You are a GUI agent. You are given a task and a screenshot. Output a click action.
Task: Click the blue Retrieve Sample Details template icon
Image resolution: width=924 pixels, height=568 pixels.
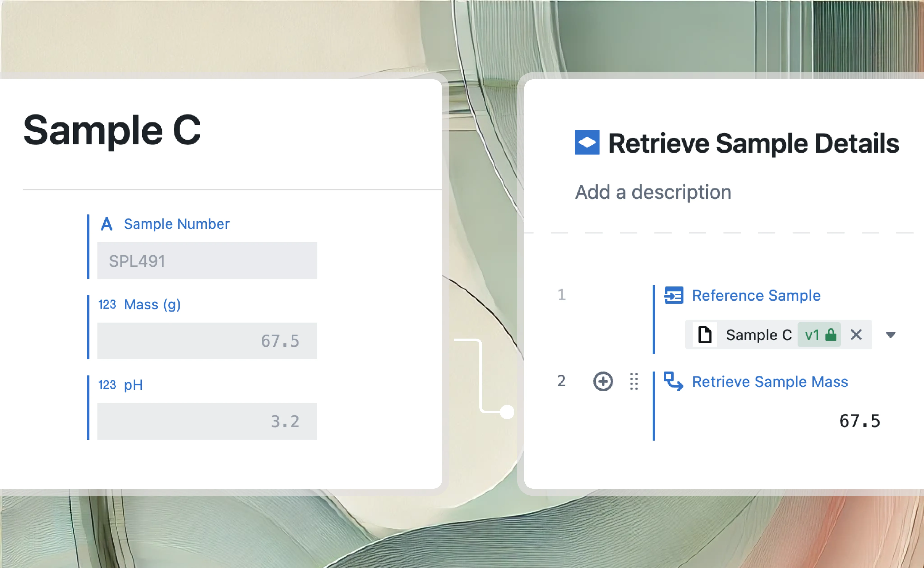(587, 142)
